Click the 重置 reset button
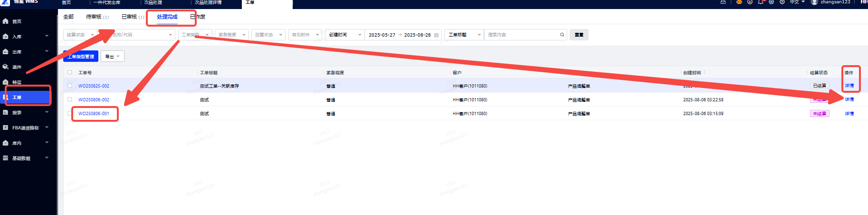The image size is (868, 215). point(579,35)
